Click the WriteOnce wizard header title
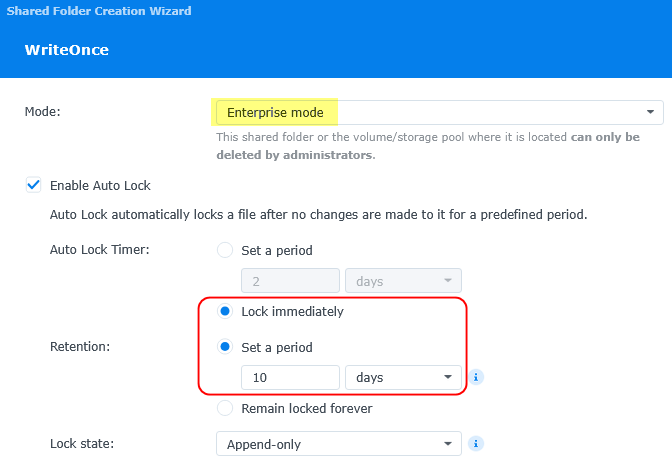672x462 pixels. 67,49
